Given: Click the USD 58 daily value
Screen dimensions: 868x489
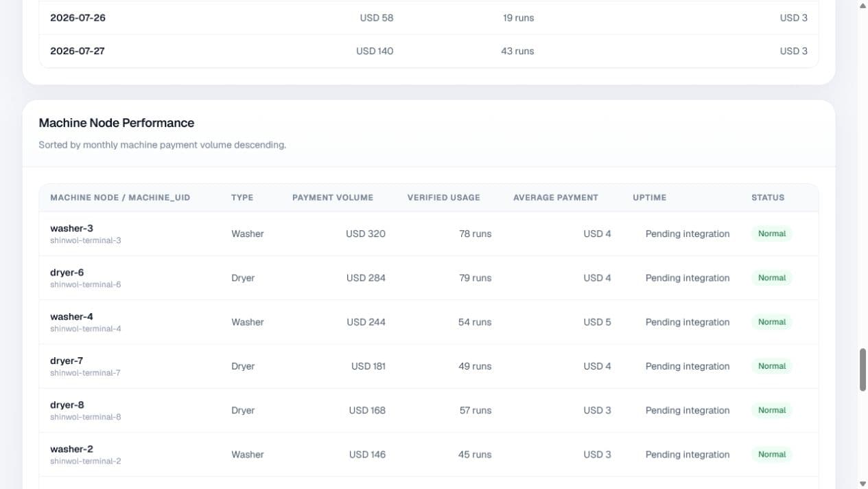Looking at the screenshot, I should [x=377, y=18].
